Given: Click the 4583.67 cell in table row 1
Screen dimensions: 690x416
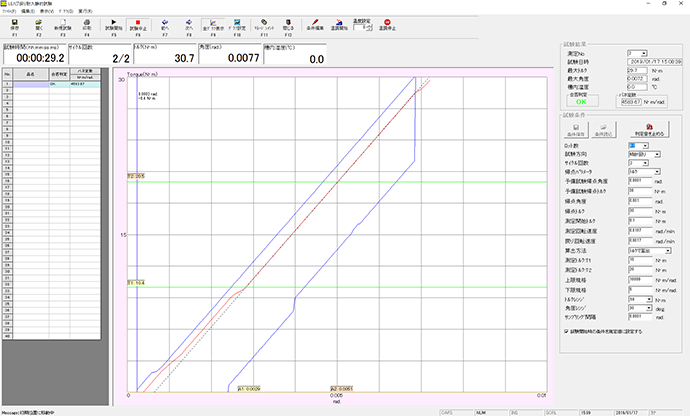Looking at the screenshot, I should (x=85, y=84).
